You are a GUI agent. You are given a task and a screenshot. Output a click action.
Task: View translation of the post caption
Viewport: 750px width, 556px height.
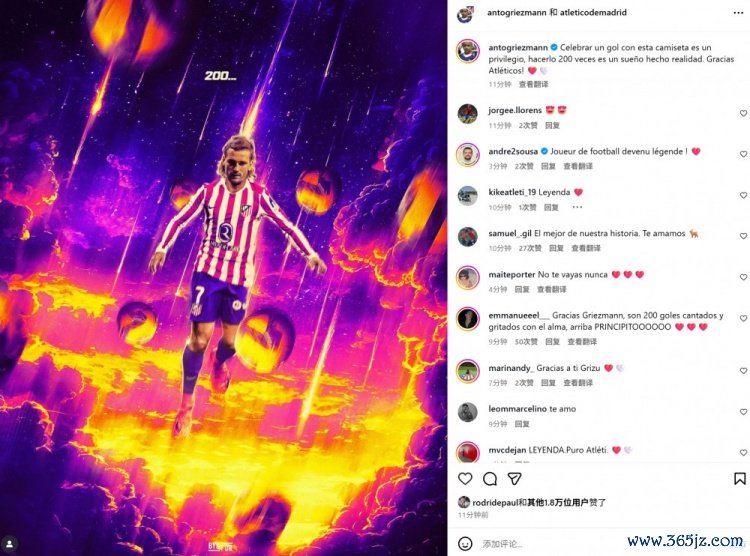tap(533, 84)
